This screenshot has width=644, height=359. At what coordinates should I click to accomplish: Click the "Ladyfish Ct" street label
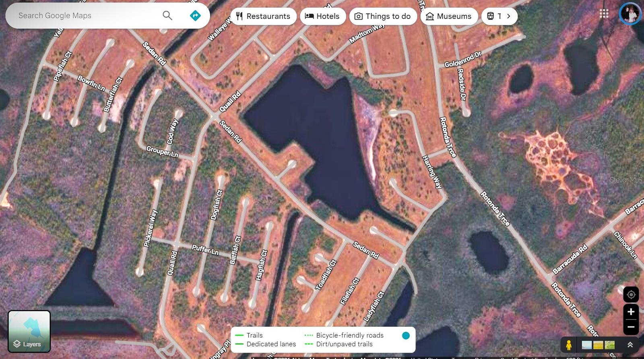click(x=374, y=307)
